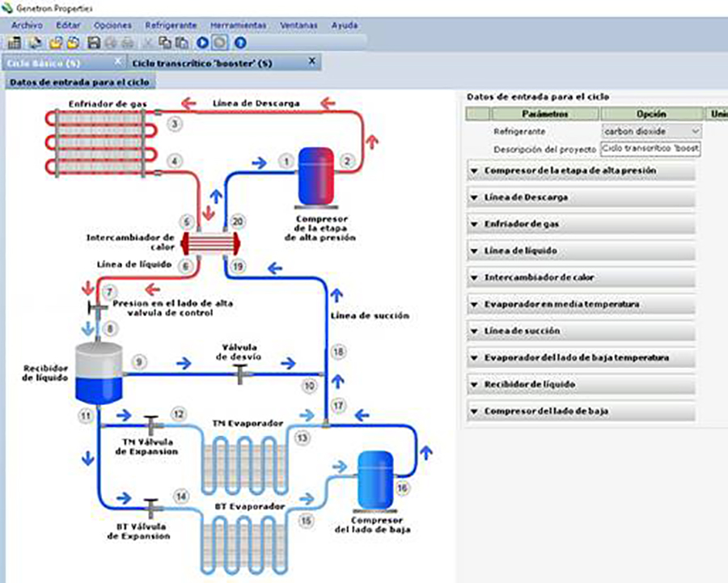This screenshot has width=728, height=583.
Task: Click the paste icon in the toolbar
Action: [x=182, y=42]
